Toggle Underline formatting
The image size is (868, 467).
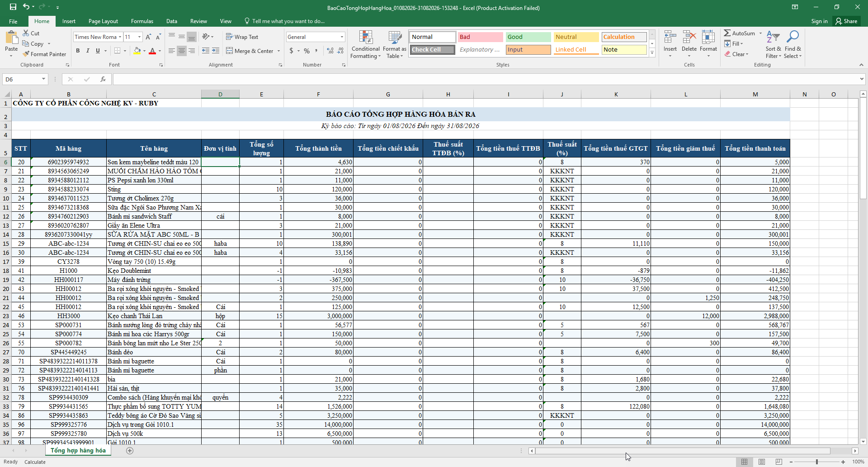point(98,51)
